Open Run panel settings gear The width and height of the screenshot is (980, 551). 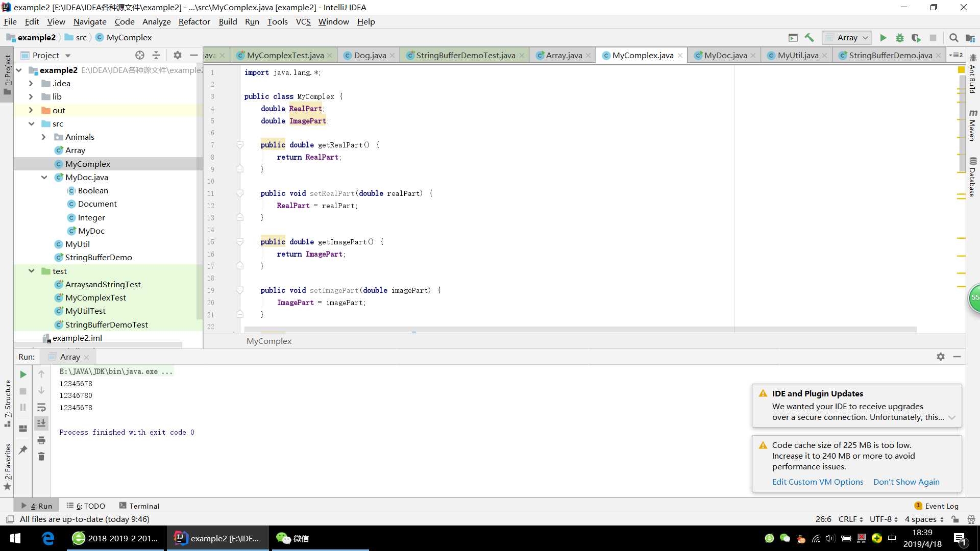point(941,357)
